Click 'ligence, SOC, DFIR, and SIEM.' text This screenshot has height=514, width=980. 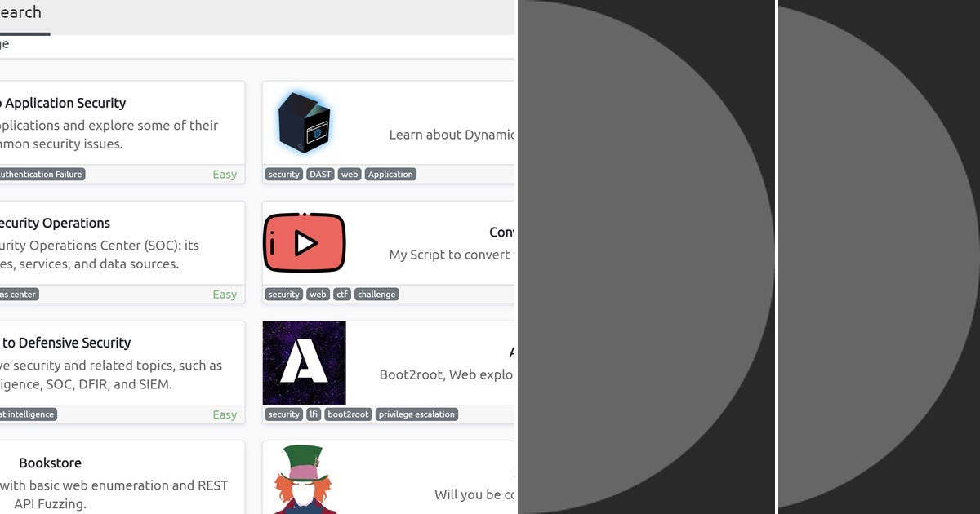[x=86, y=383]
